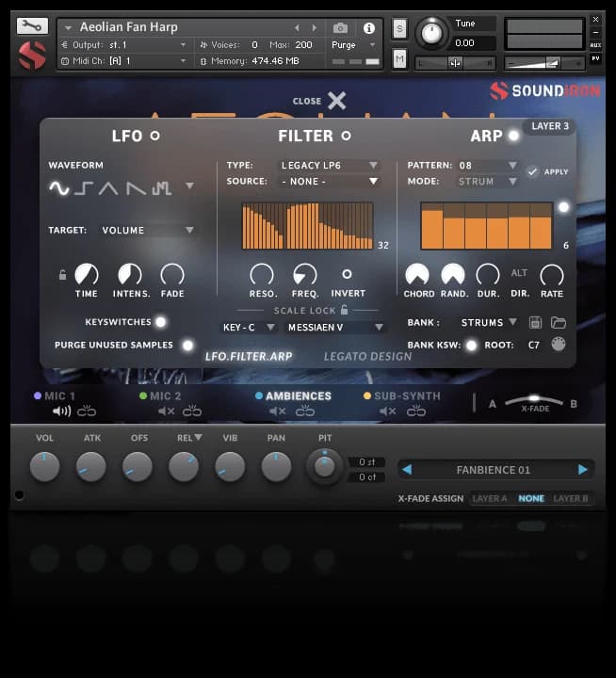Toggle the KEYSWITCHES switch

(160, 322)
